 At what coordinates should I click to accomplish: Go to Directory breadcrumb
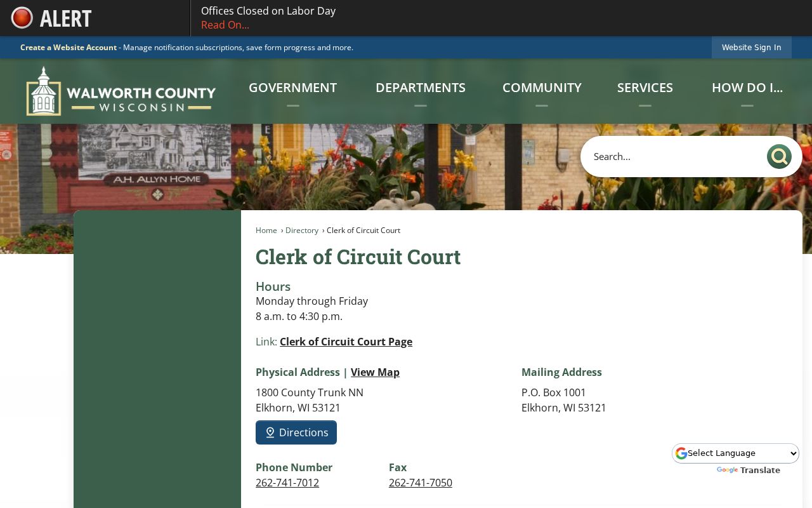point(302,231)
